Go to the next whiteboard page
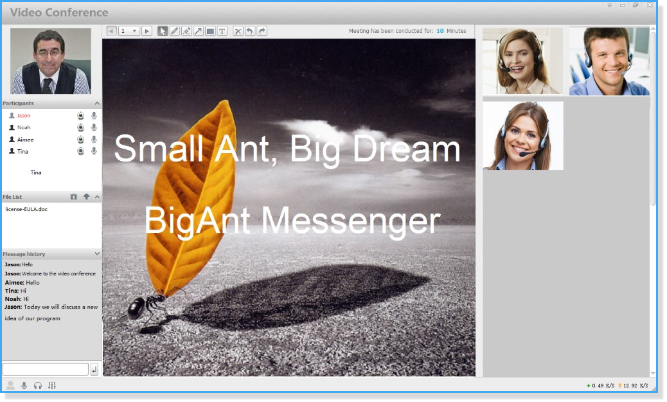Screen dimensions: 667x402 pos(147,31)
